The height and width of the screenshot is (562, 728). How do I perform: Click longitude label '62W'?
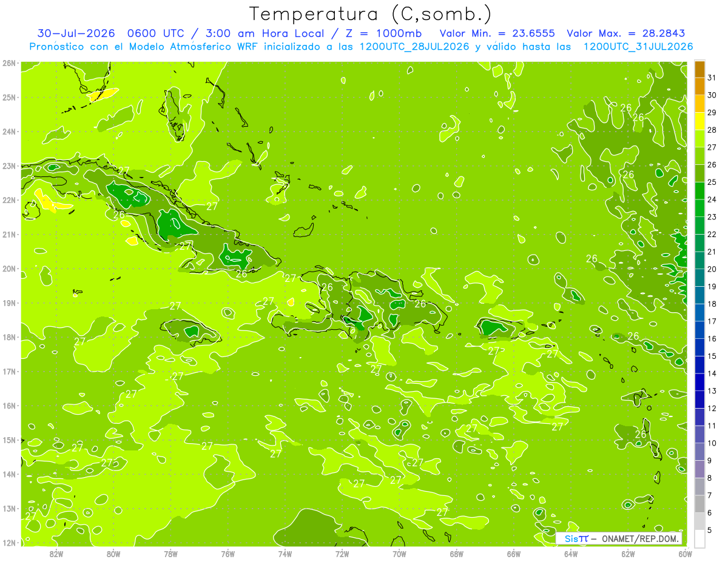pos(628,554)
